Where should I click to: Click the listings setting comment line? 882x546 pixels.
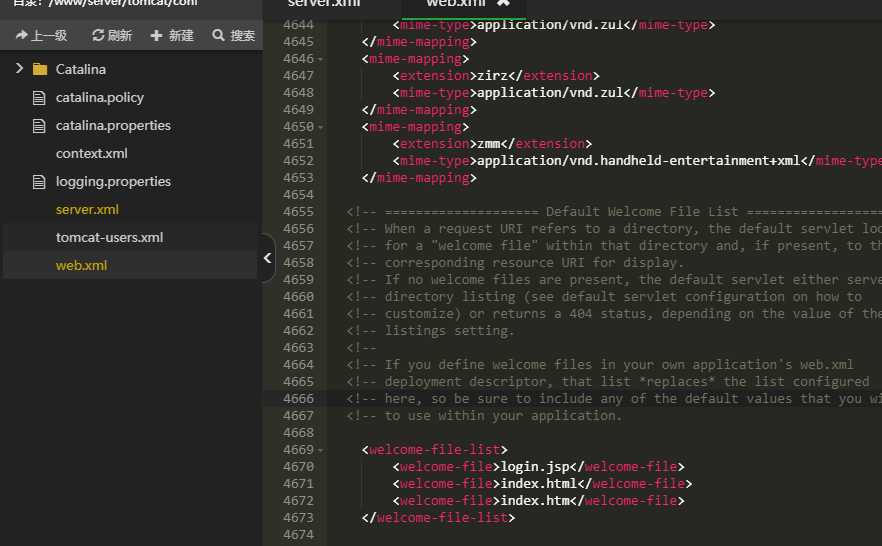[430, 331]
